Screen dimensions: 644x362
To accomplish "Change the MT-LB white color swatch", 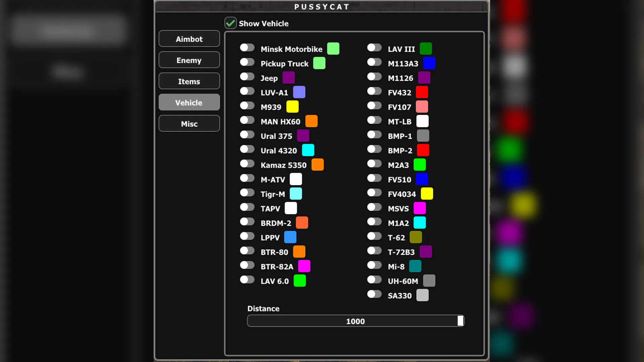I will [x=423, y=121].
